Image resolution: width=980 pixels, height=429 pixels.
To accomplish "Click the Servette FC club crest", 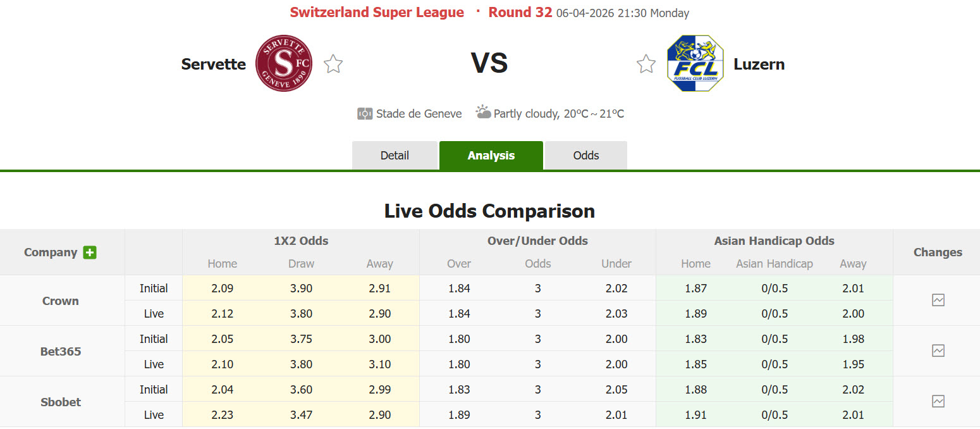I will click(283, 63).
